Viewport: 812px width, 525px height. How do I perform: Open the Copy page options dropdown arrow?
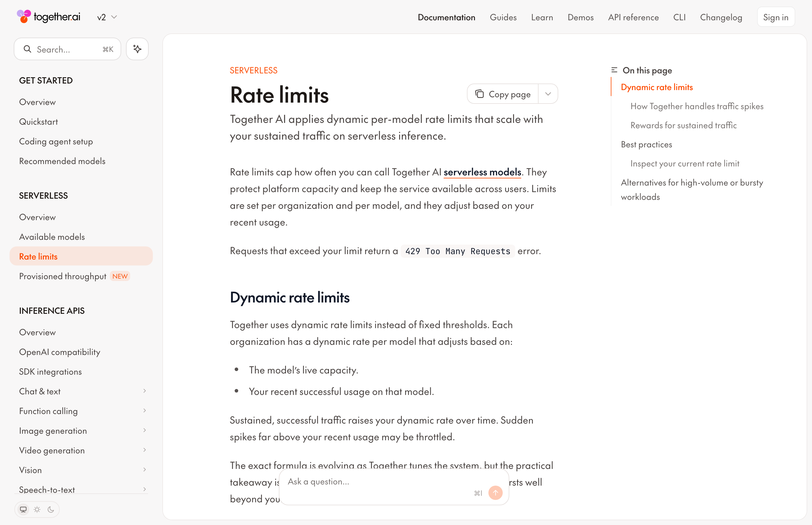548,94
